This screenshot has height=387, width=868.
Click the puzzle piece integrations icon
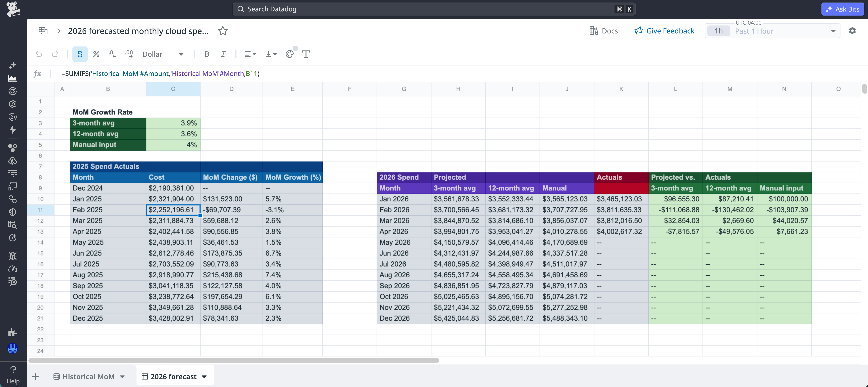[x=13, y=333]
